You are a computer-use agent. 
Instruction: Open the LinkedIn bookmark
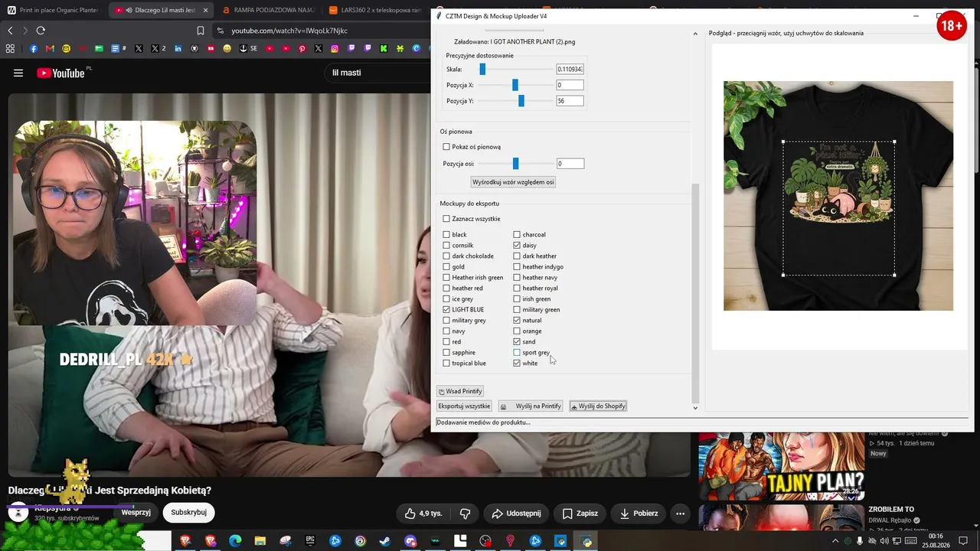coord(178,49)
